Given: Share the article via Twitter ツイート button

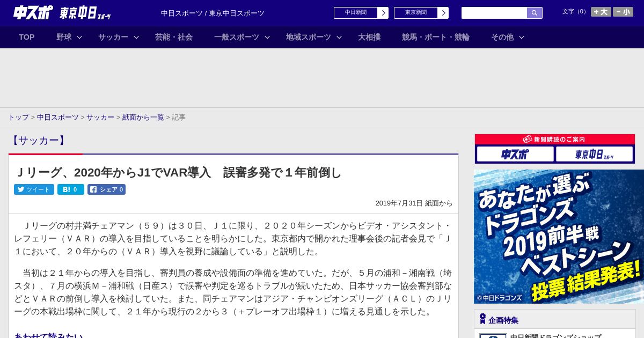Looking at the screenshot, I should tap(34, 189).
